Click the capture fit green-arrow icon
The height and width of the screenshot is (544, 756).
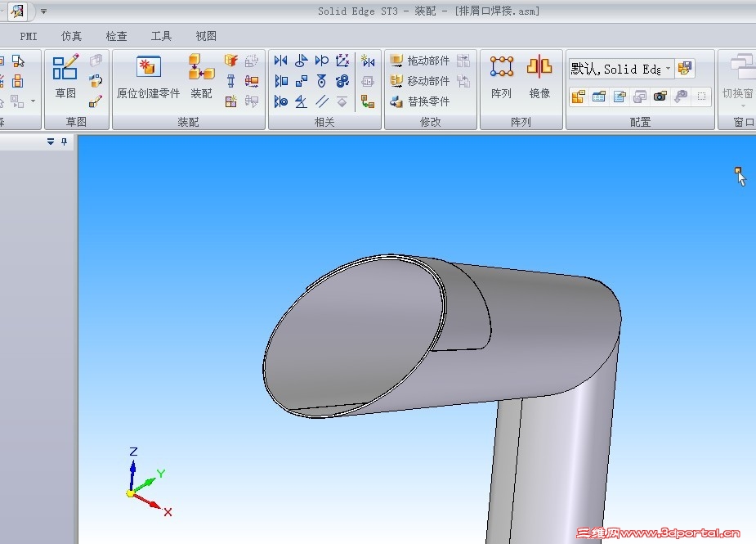(x=368, y=101)
